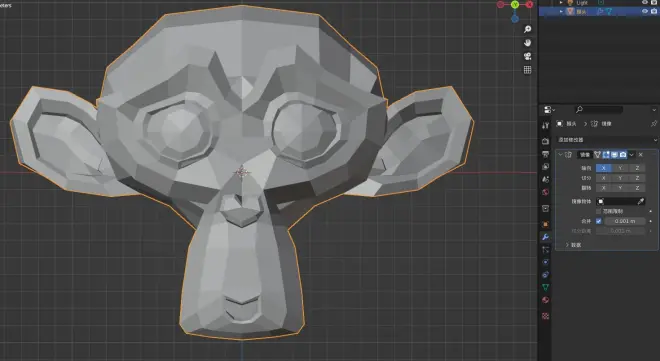660x361 pixels.
Task: Open Render properties tab
Action: coord(546,141)
